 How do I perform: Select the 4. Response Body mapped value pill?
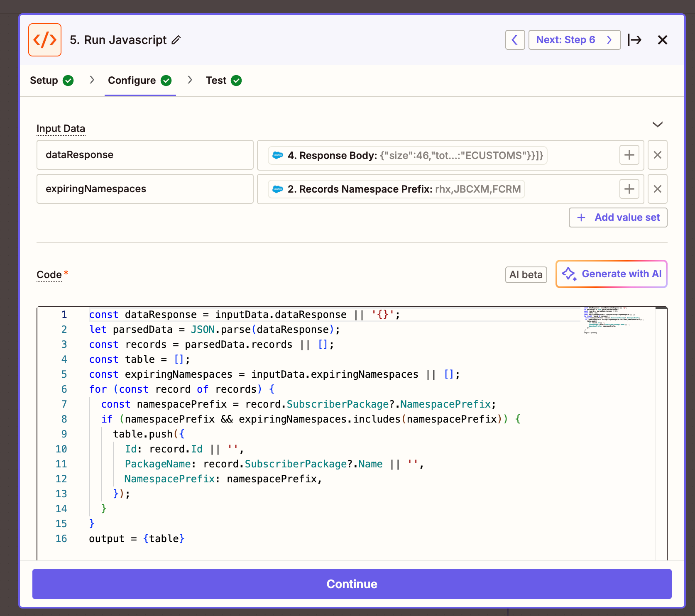point(407,155)
